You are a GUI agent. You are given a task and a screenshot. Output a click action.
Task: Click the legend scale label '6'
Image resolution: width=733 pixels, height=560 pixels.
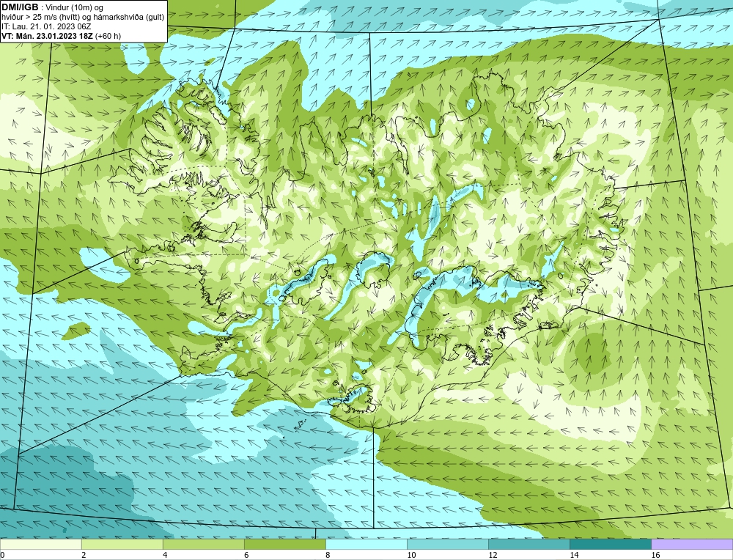click(246, 555)
